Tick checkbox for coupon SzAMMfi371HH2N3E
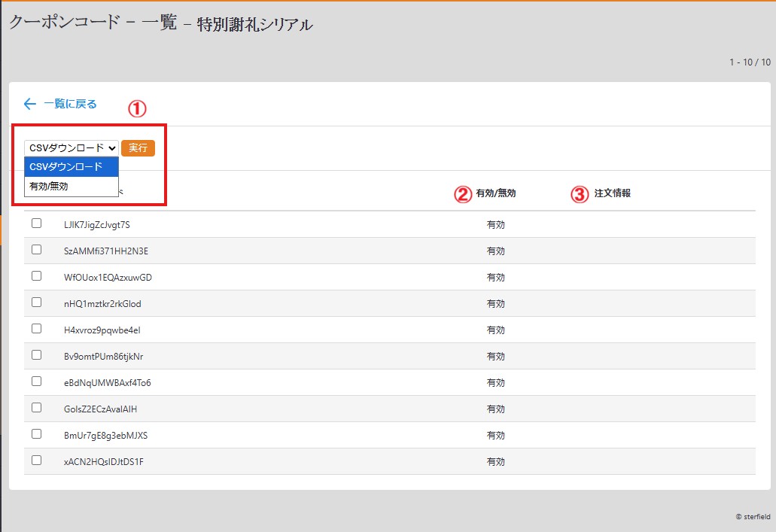The height and width of the screenshot is (532, 776). click(36, 250)
